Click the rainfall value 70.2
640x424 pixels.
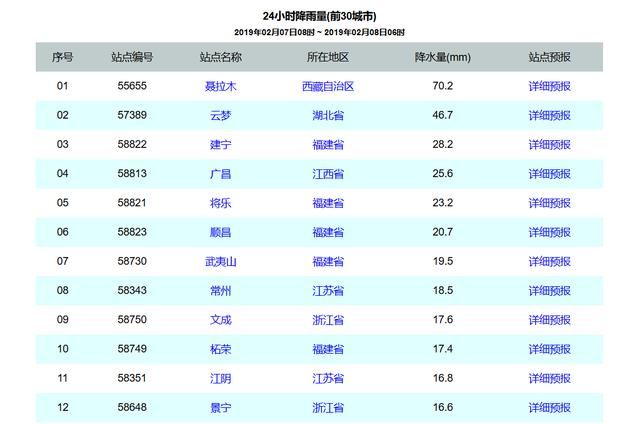click(x=442, y=86)
